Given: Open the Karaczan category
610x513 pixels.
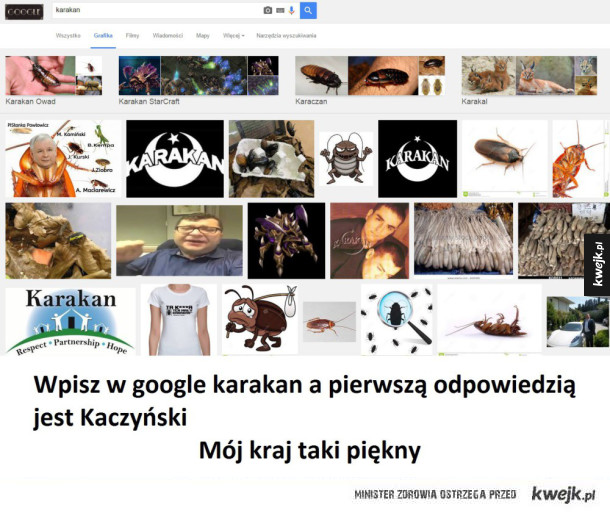Looking at the screenshot, I should click(370, 81).
